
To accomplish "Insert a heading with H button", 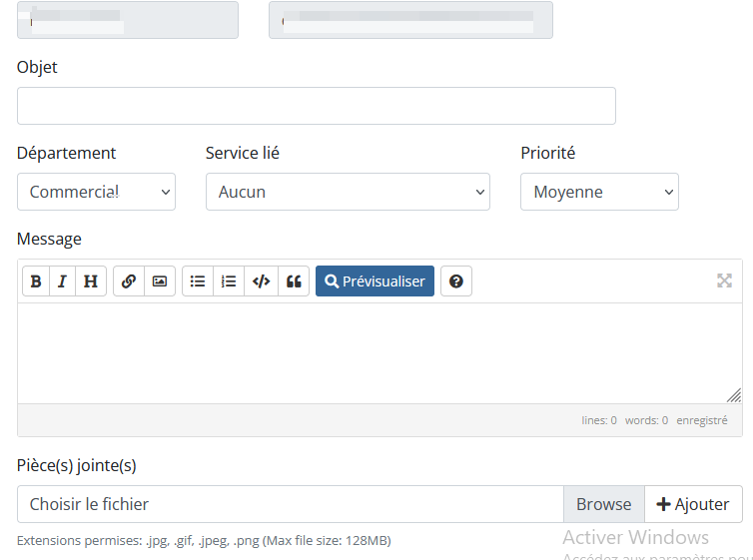I will (91, 281).
